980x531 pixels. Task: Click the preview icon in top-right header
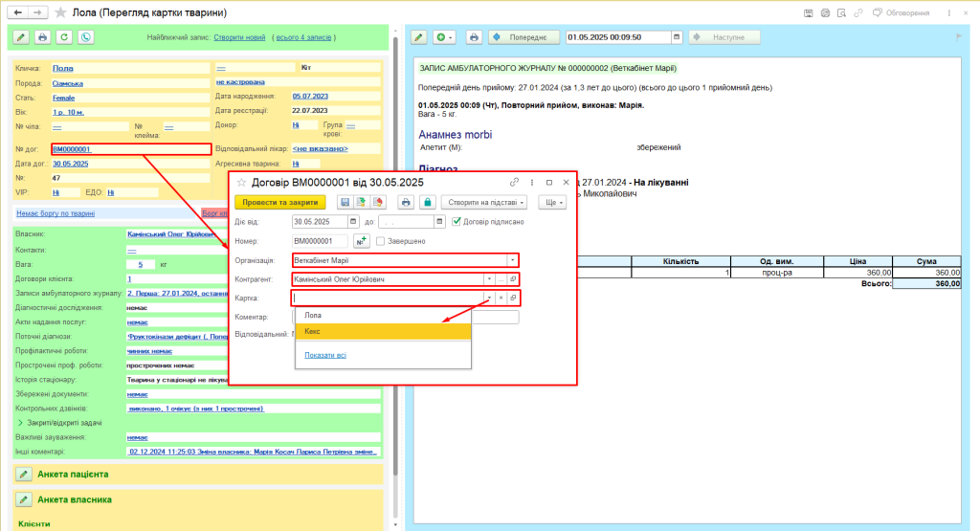click(842, 13)
